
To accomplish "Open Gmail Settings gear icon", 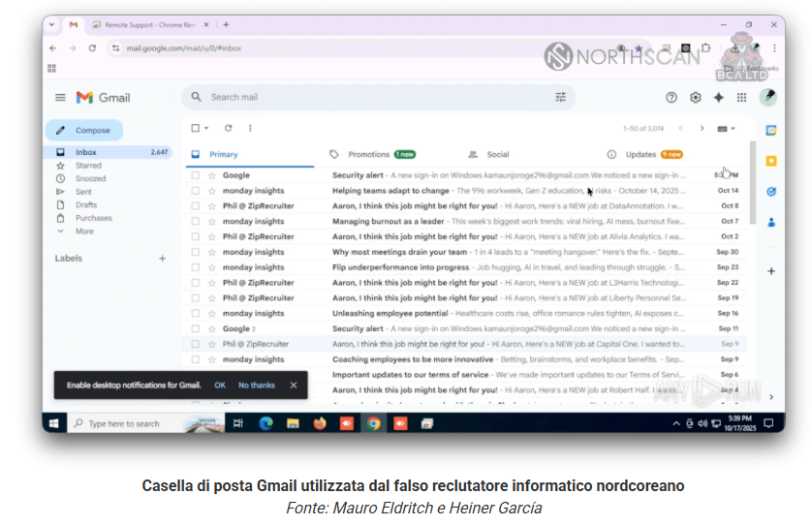I will pos(695,97).
